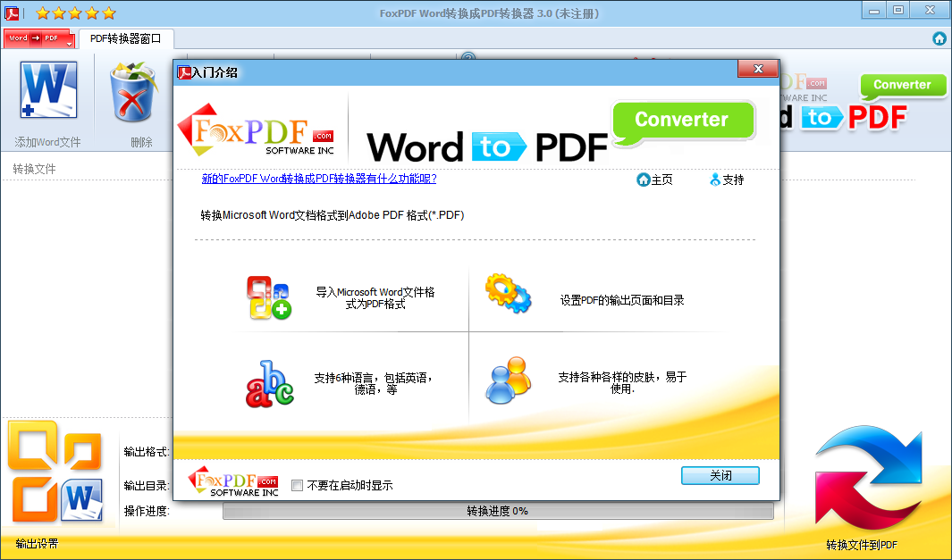Viewport: 952px width, 560px height.
Task: Click the Delete recycle bin icon
Action: (132, 92)
